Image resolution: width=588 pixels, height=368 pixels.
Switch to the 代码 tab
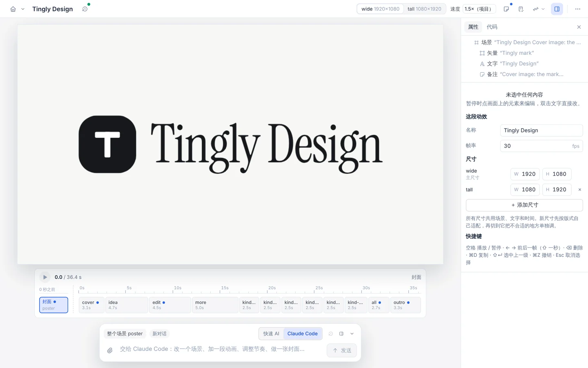[492, 27]
